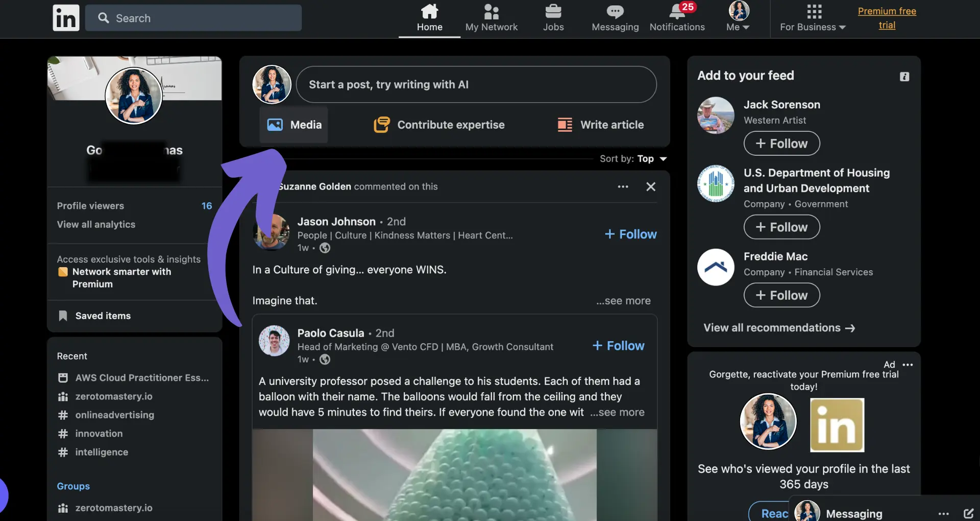Open Profile viewers stat
Image resolution: width=980 pixels, height=521 pixels.
coord(134,206)
